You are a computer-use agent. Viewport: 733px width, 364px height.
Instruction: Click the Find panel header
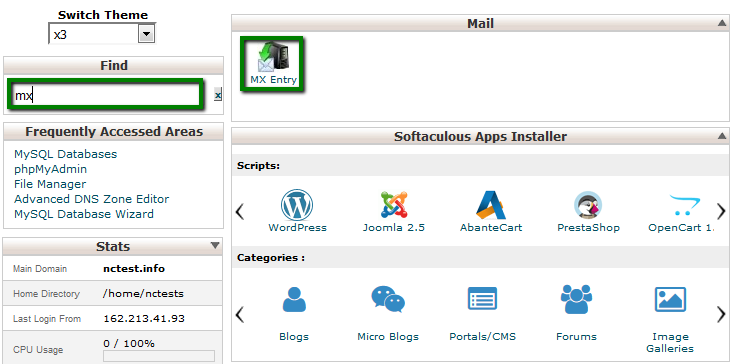click(x=114, y=65)
